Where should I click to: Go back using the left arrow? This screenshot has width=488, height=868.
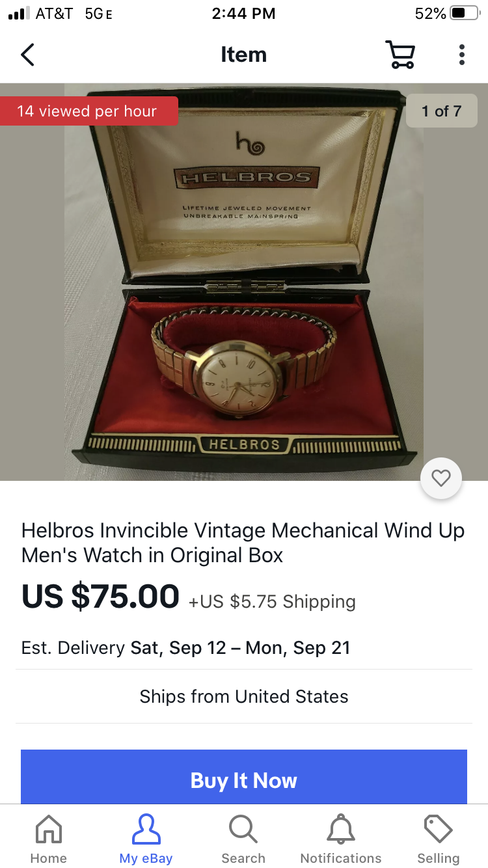(x=27, y=55)
